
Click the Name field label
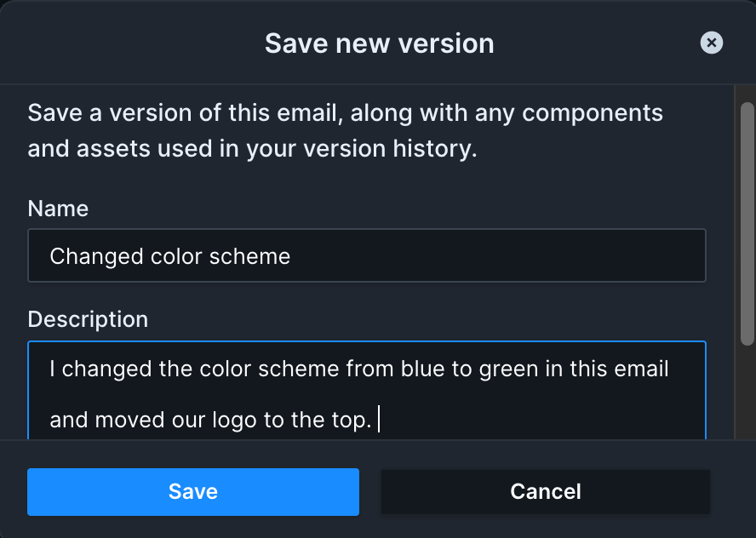pyautogui.click(x=58, y=209)
